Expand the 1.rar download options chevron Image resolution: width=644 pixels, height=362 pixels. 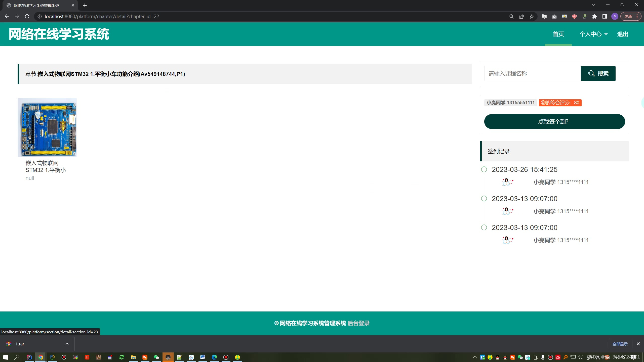(x=67, y=344)
